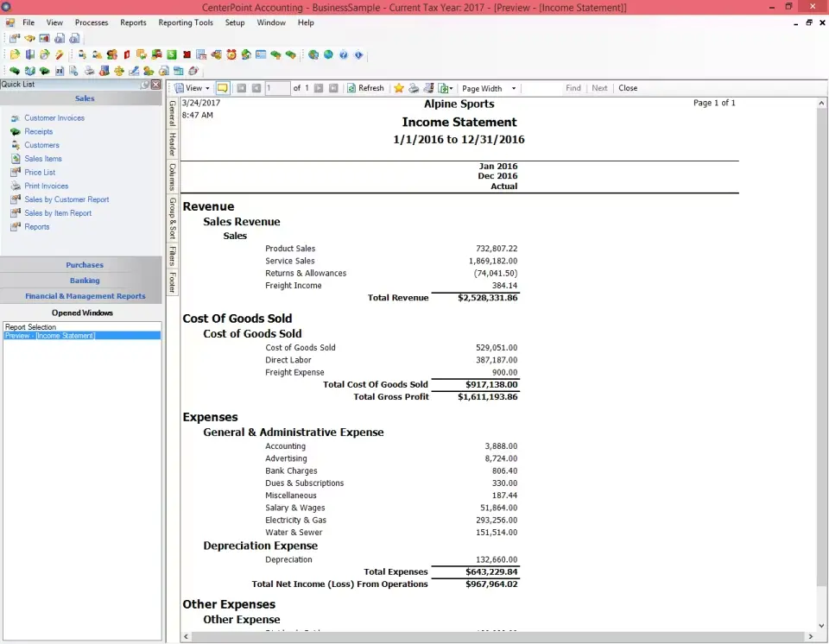The height and width of the screenshot is (644, 829).
Task: Click the page number input field
Action: (x=271, y=87)
